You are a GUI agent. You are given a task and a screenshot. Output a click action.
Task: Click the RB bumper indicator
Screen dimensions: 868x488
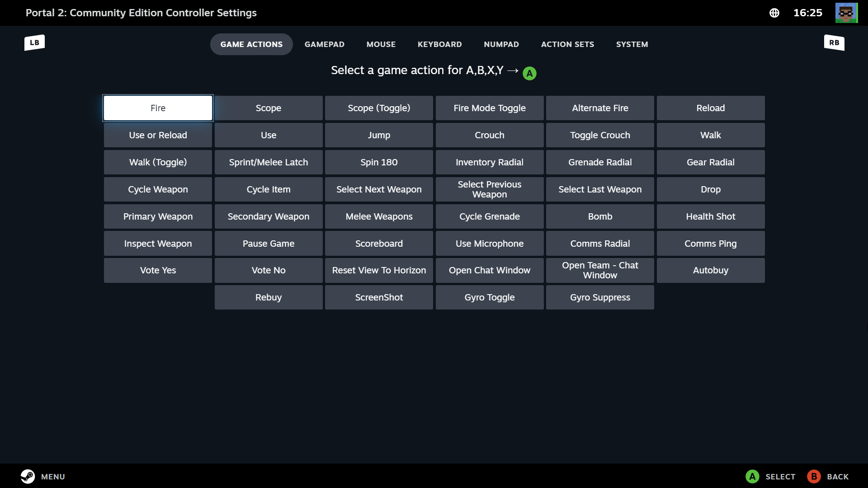[x=834, y=42]
